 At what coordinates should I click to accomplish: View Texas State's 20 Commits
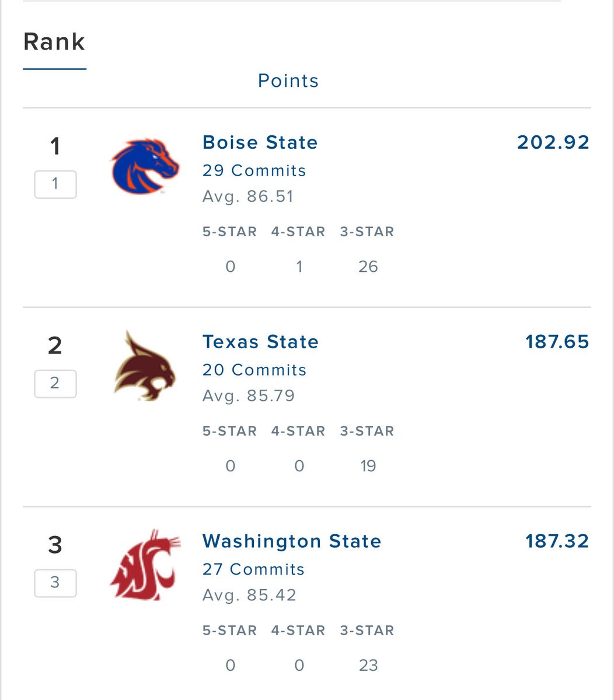tap(254, 370)
